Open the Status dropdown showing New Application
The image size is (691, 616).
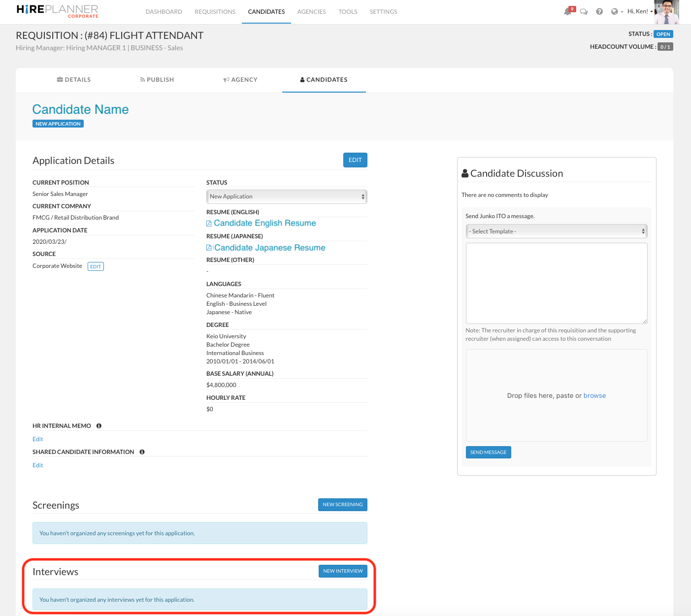coord(287,196)
